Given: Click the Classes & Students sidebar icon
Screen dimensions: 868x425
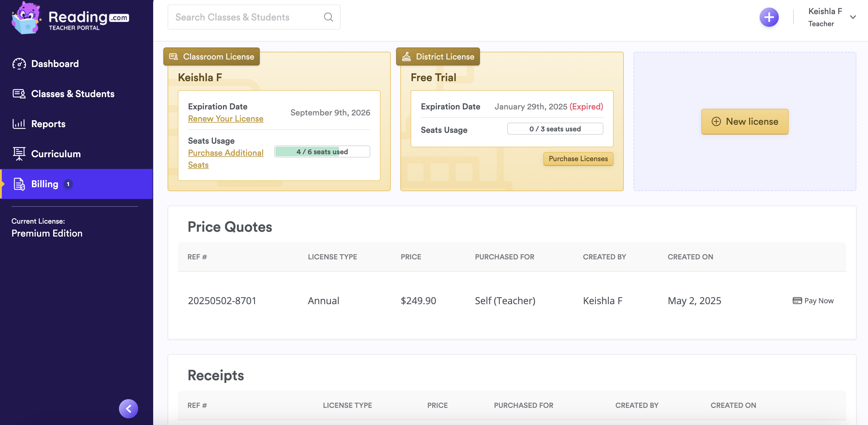Looking at the screenshot, I should tap(19, 94).
